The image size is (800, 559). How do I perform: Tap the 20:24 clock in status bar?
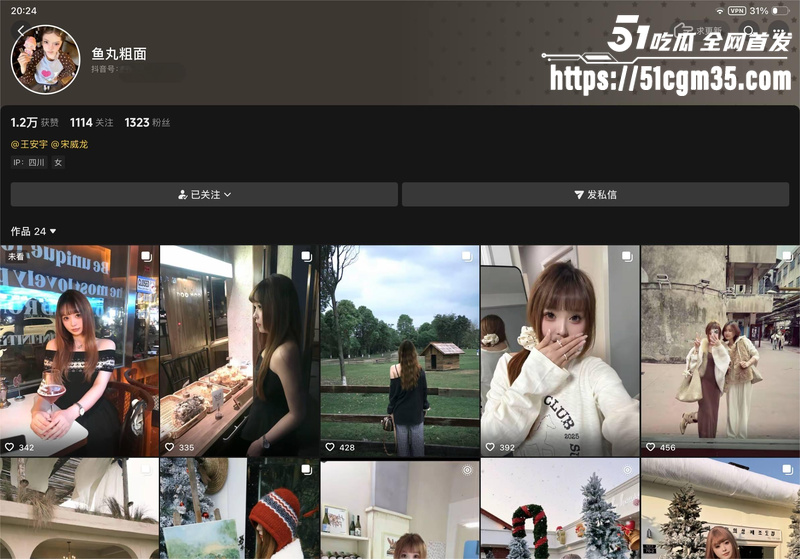click(23, 11)
